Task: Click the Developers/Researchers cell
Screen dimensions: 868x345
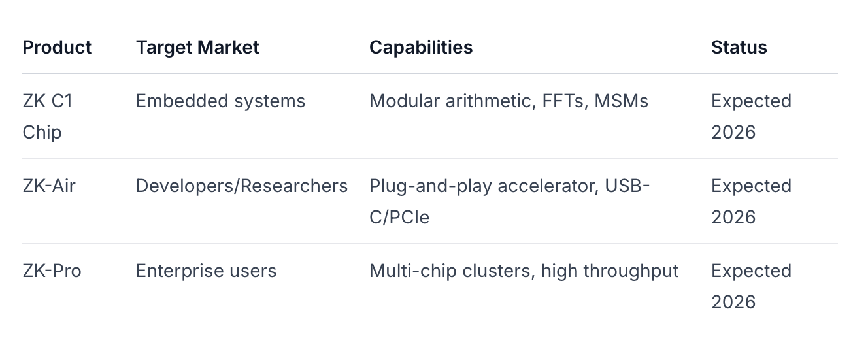Action: [x=241, y=186]
